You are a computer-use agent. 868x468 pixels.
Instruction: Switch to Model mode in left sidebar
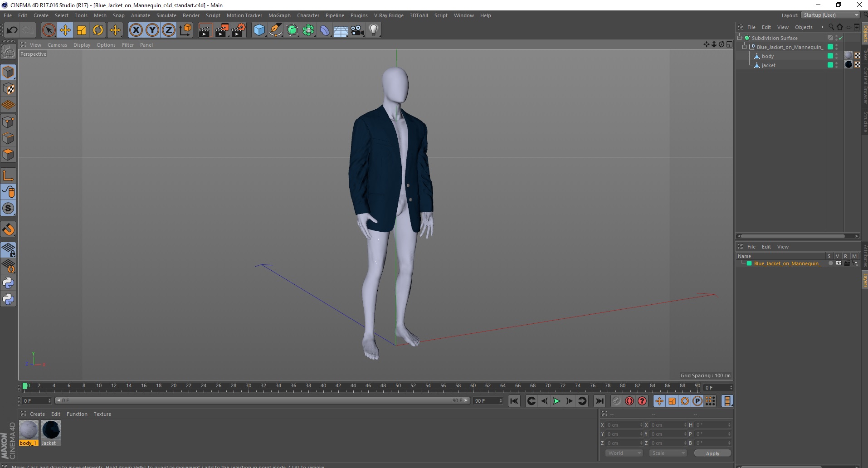click(8, 73)
